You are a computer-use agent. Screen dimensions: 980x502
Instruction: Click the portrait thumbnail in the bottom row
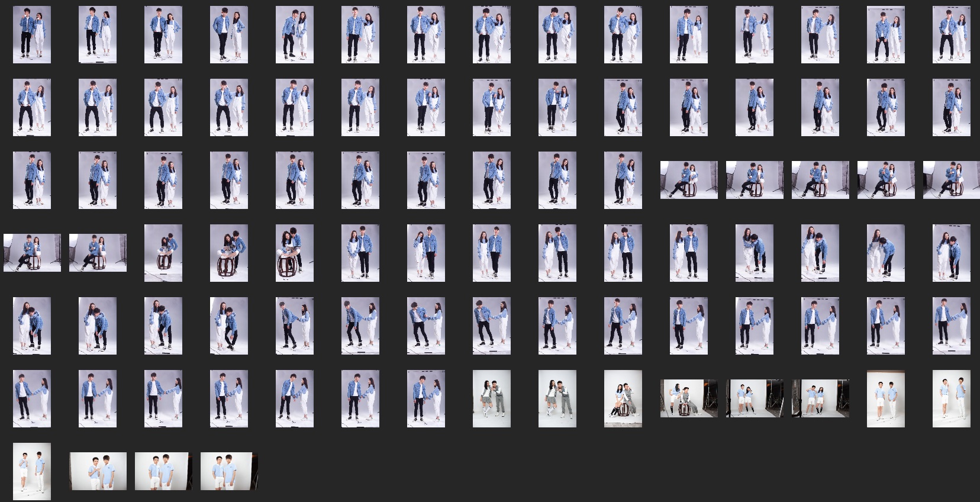pyautogui.click(x=32, y=471)
